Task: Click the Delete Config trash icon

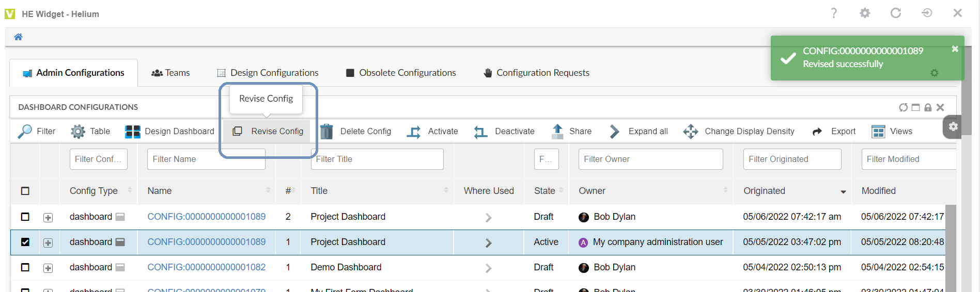Action: pyautogui.click(x=326, y=132)
